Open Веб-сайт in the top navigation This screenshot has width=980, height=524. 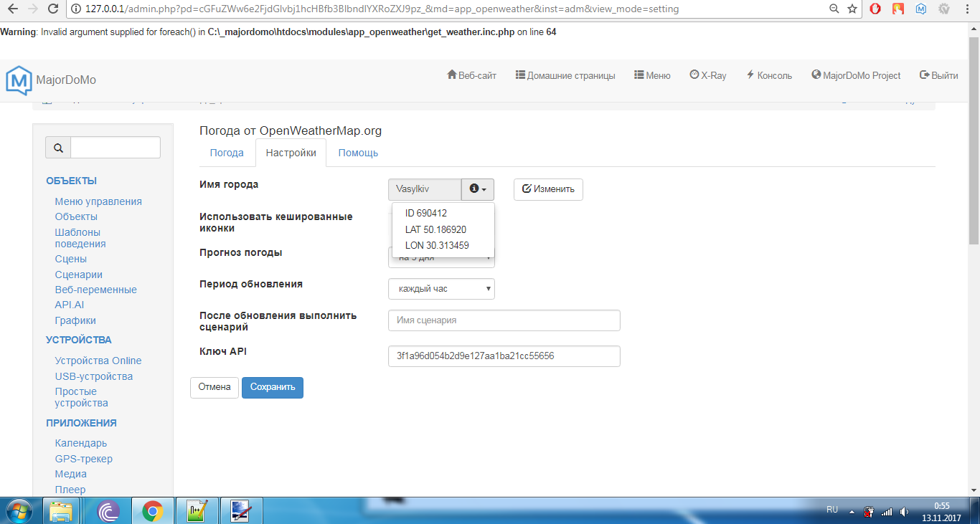coord(471,75)
